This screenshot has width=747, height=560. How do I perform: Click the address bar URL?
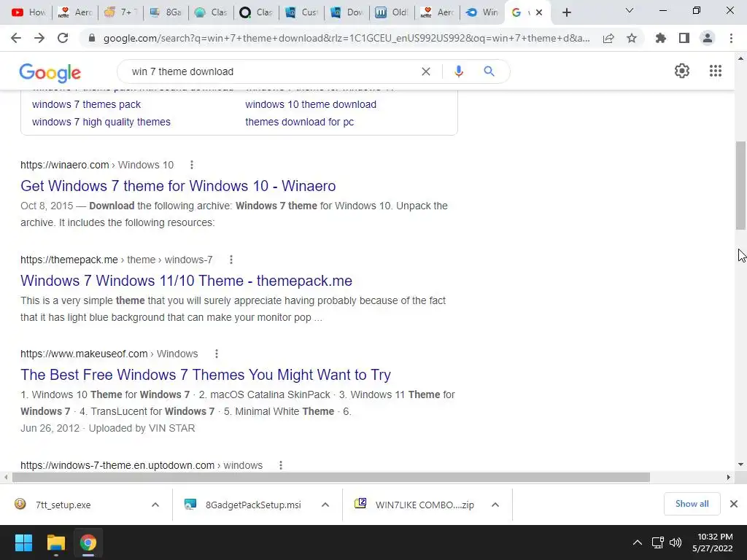tap(347, 38)
